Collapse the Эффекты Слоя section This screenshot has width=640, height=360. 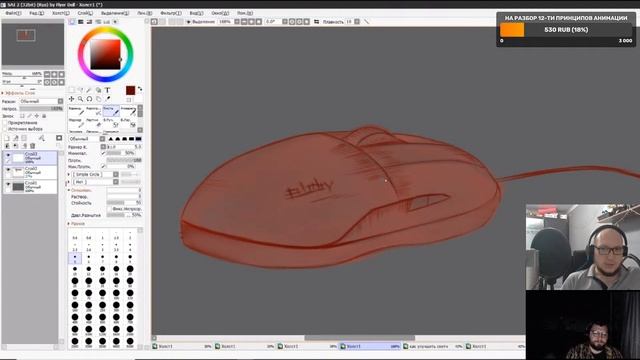coord(3,93)
